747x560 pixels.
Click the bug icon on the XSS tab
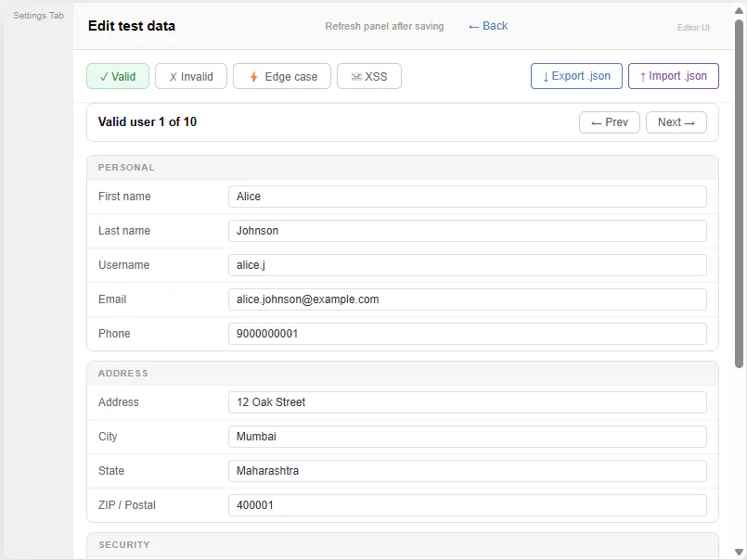pos(356,77)
